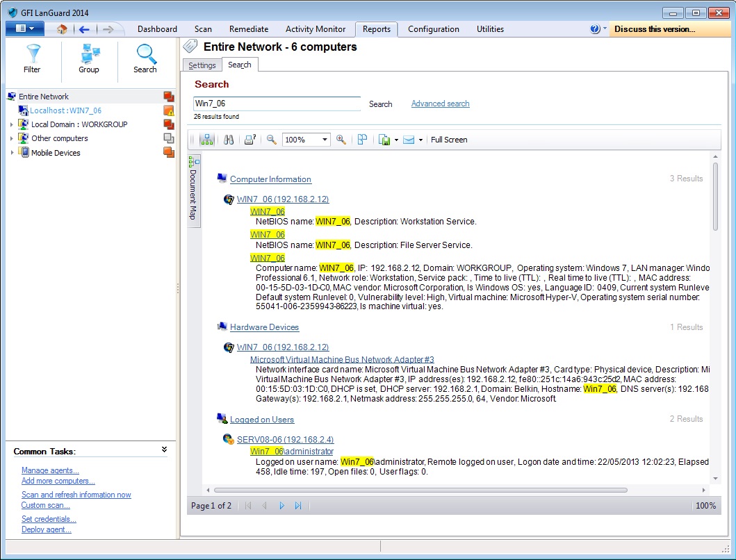The image size is (736, 560).
Task: Open the Add more computers link
Action: pos(58,481)
